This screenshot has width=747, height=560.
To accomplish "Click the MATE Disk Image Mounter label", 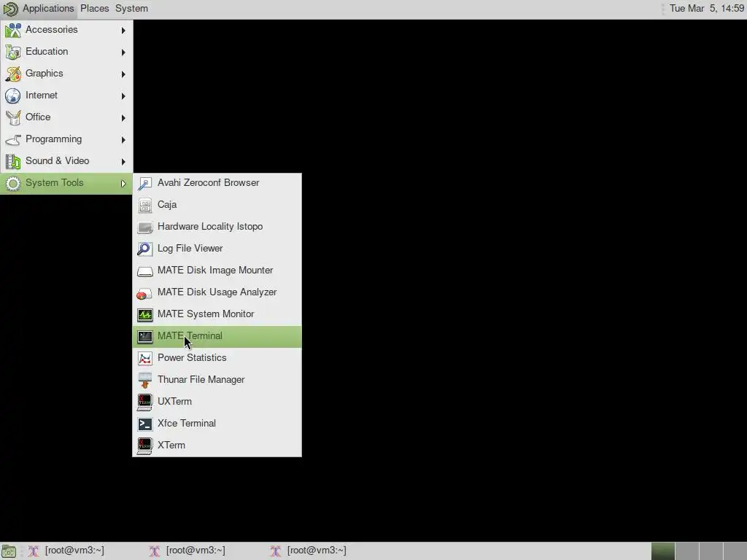I will click(215, 271).
